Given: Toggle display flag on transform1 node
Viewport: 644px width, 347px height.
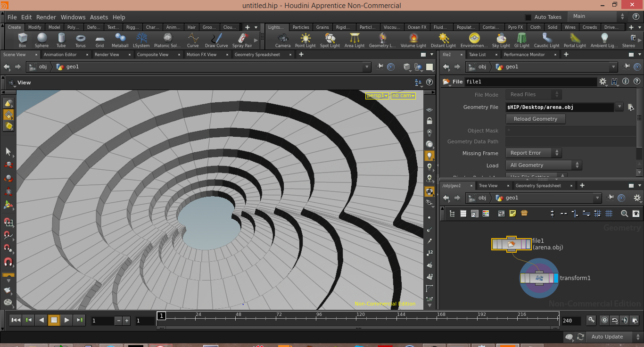Looking at the screenshot, I should tap(555, 278).
